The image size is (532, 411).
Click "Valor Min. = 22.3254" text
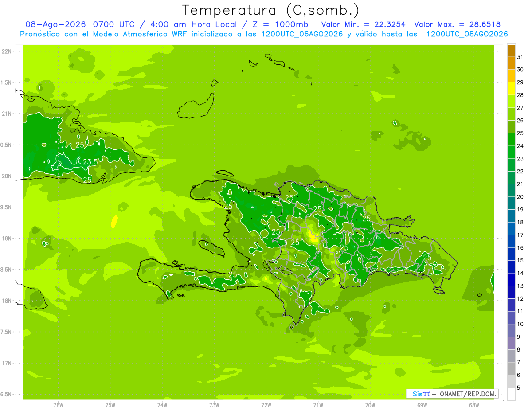pyautogui.click(x=363, y=24)
